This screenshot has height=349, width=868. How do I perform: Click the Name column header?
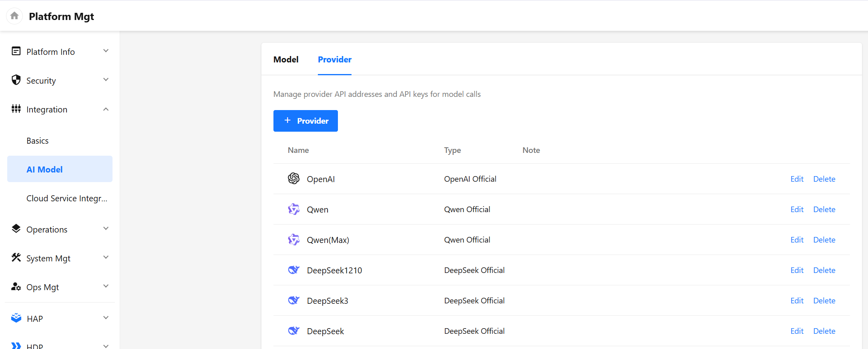[x=298, y=150]
